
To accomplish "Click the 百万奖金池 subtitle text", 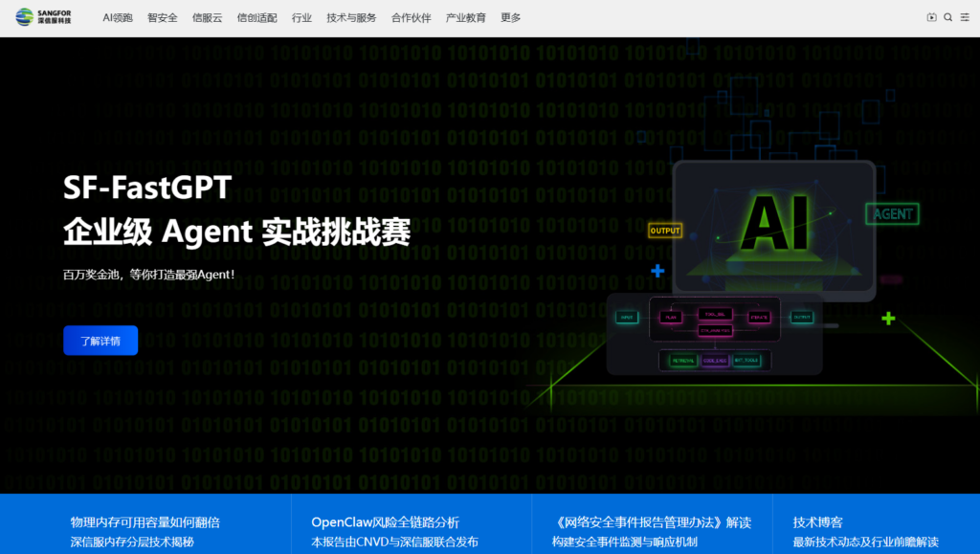I will click(x=148, y=275).
